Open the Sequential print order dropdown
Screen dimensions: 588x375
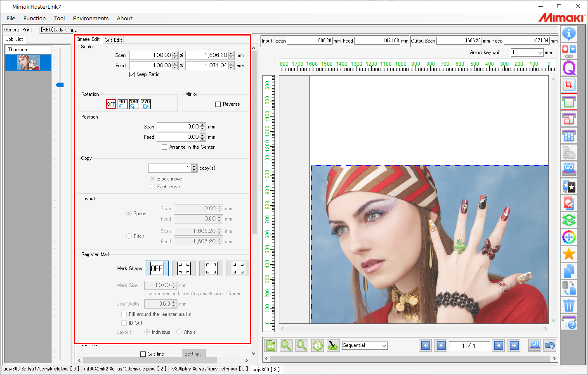(365, 345)
